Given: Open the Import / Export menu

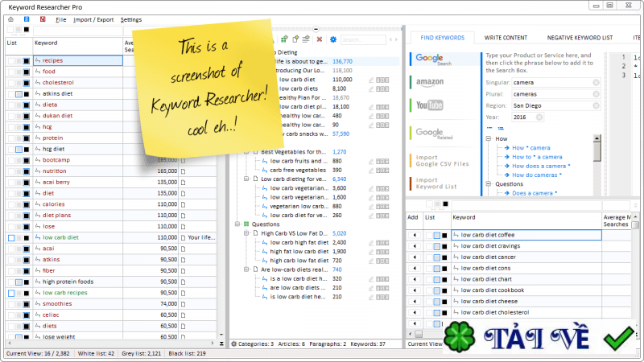Looking at the screenshot, I should click(93, 19).
